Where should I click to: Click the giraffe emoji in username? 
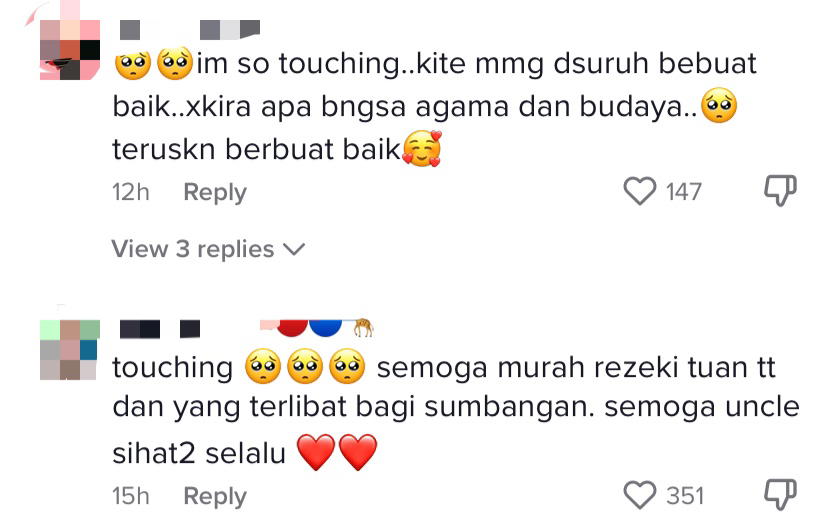(363, 328)
